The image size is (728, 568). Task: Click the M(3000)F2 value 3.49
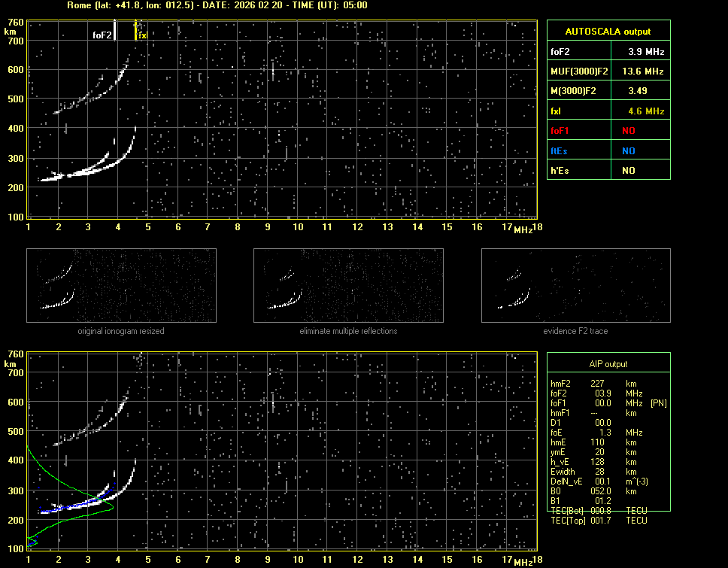click(639, 91)
